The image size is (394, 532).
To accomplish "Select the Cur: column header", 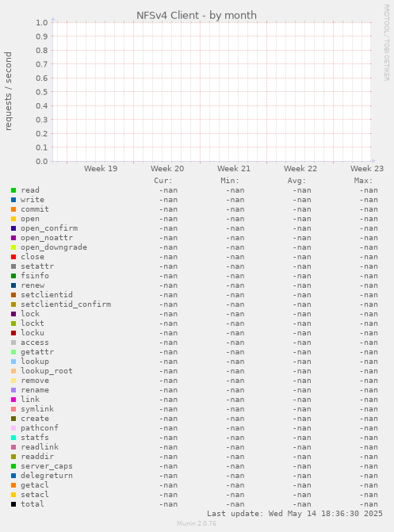I will click(x=163, y=181).
